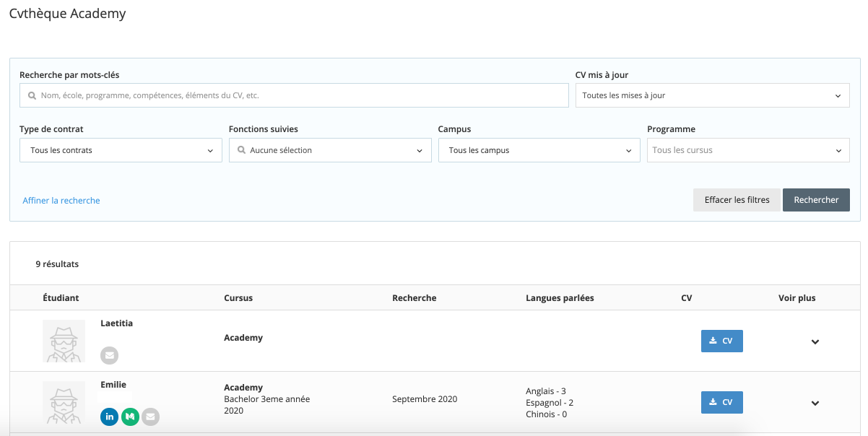Image resolution: width=868 pixels, height=436 pixels.
Task: Download Laetitia's CV
Action: pos(721,341)
